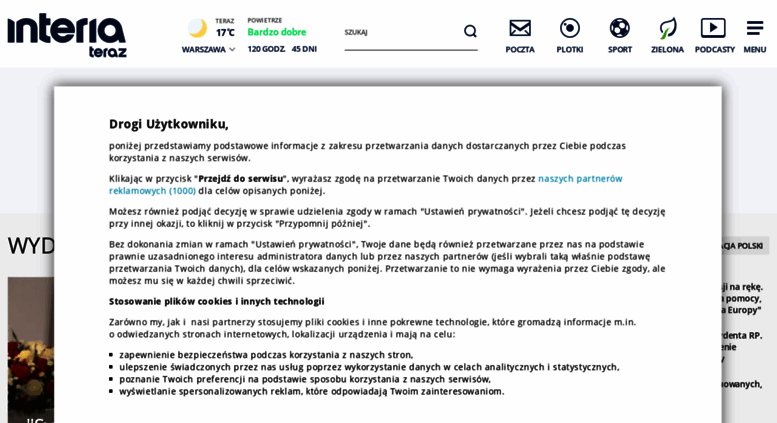Open naszych partnerów reklamowych (1000) link
777x423 pixels.
pos(366,184)
